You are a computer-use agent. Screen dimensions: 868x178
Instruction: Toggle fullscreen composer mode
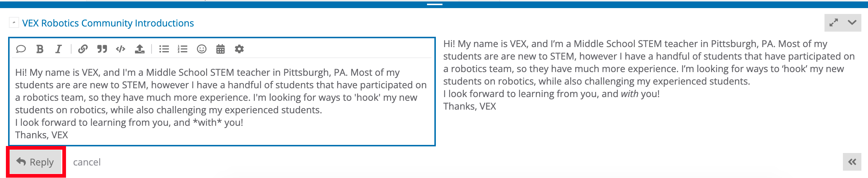[x=834, y=22]
